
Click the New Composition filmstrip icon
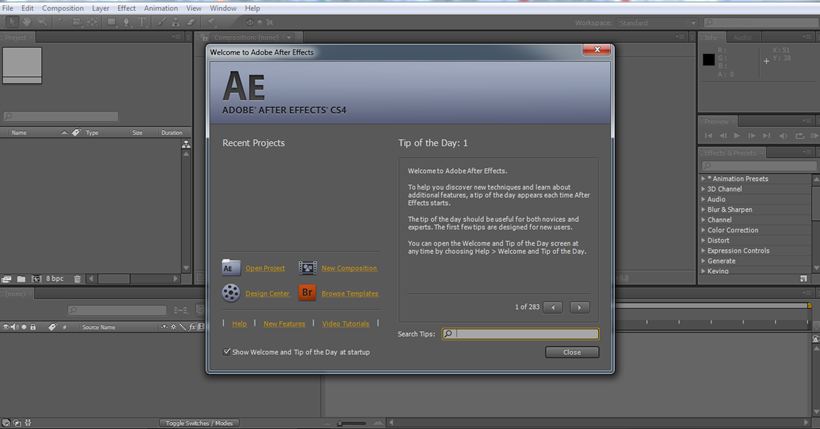308,268
